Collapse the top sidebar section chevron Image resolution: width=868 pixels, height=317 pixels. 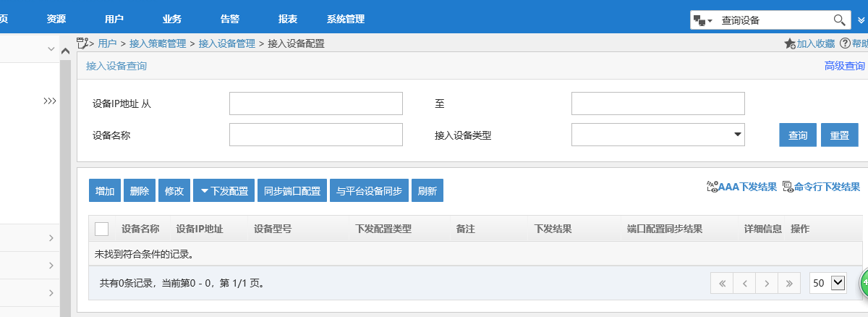coord(51,48)
